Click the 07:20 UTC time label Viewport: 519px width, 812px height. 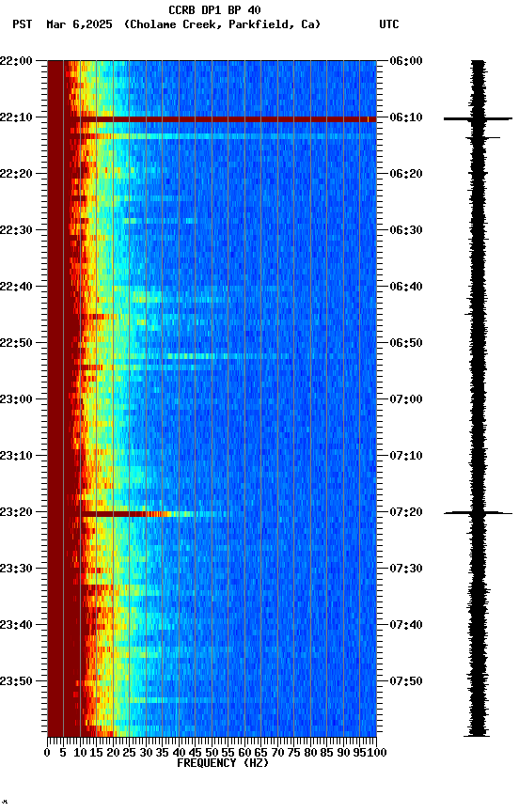click(x=406, y=513)
